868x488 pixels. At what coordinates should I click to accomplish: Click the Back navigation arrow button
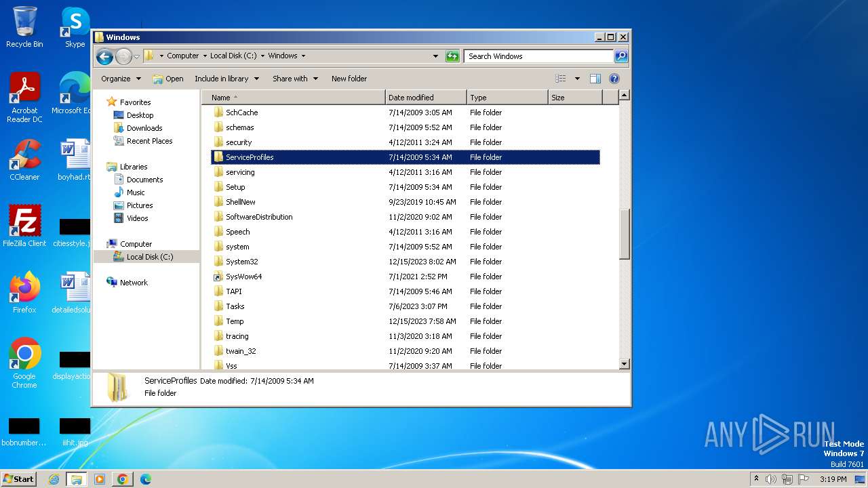(x=104, y=56)
